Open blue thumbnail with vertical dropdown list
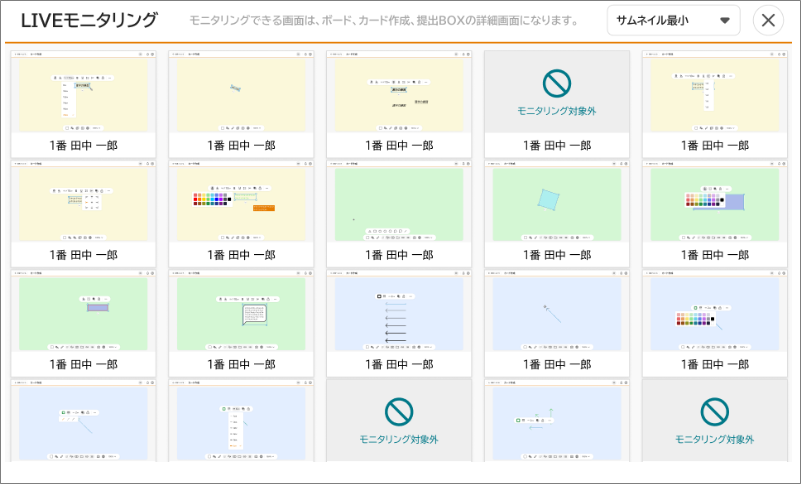Image resolution: width=801 pixels, height=484 pixels. pos(241,420)
